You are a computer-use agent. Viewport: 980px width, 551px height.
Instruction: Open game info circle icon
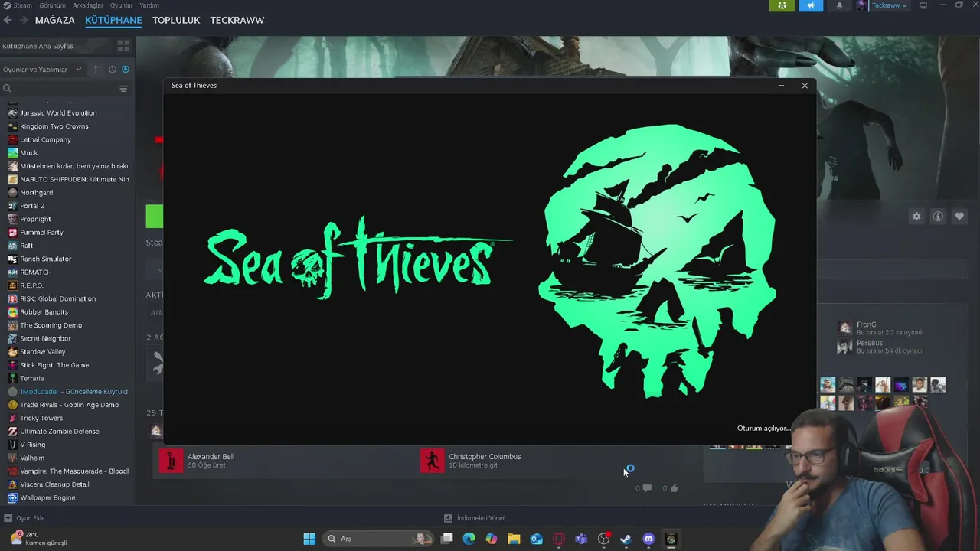pyautogui.click(x=938, y=217)
